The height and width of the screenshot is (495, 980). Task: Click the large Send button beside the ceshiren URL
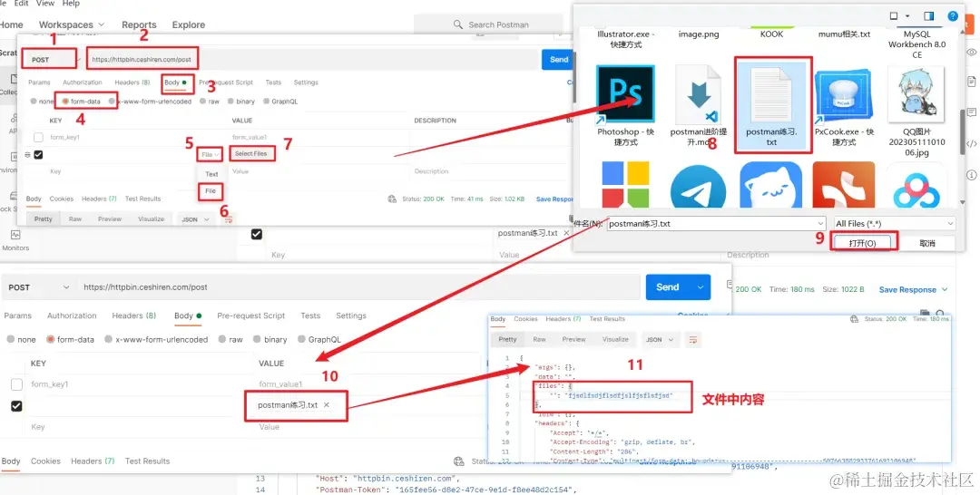coord(668,287)
